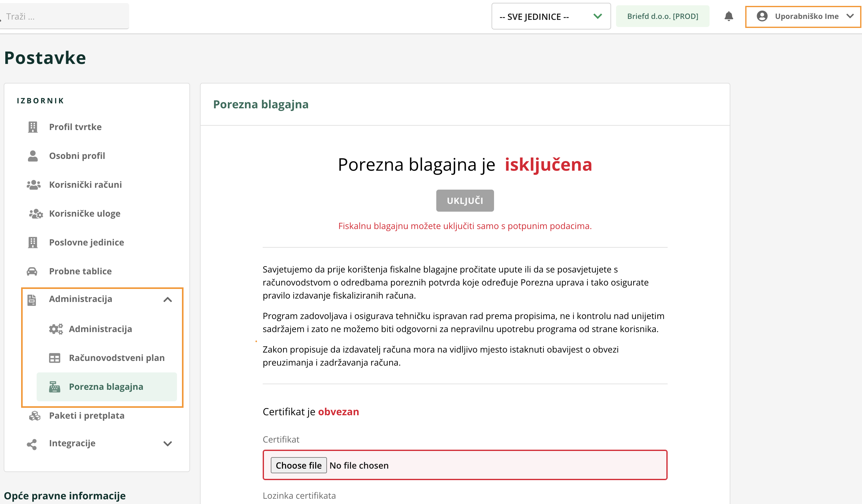Select the Porezna blagajna menu item

[x=106, y=387]
